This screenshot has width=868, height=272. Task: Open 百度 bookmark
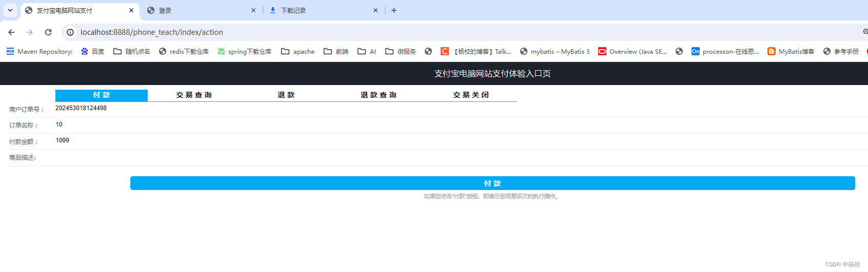coord(92,51)
